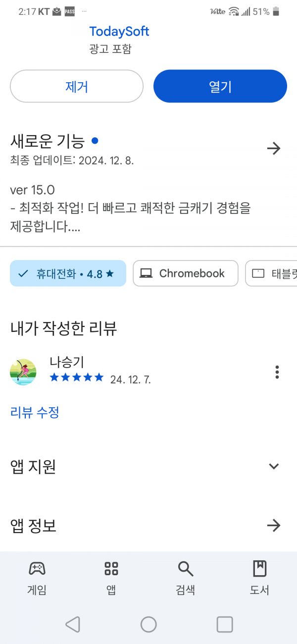Screen dimensions: 297x644
Task: Tap the 나승기 reviewer profile picture
Action: click(x=23, y=372)
